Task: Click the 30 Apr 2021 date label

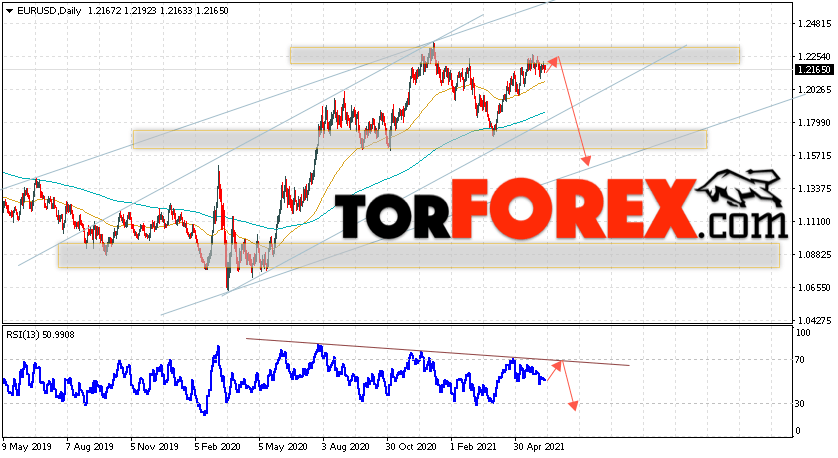Action: (x=539, y=446)
